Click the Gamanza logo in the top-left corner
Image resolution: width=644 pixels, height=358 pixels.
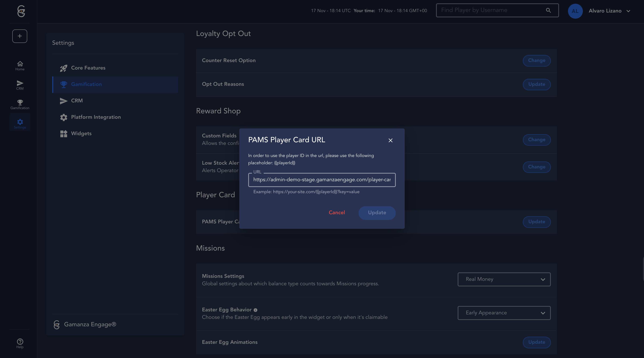coord(21,11)
